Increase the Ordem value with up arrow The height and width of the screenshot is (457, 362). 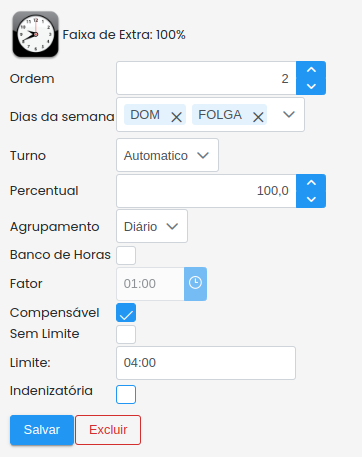(x=311, y=70)
